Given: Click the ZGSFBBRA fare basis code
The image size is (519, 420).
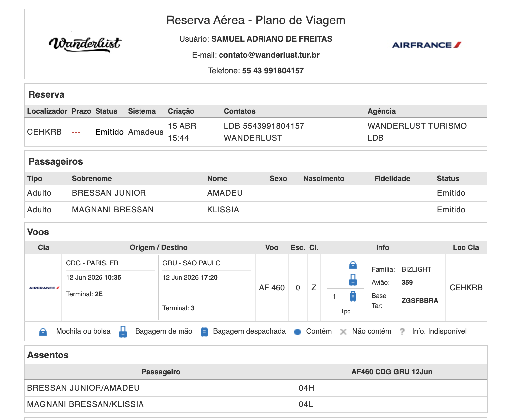Looking at the screenshot, I should tap(419, 301).
